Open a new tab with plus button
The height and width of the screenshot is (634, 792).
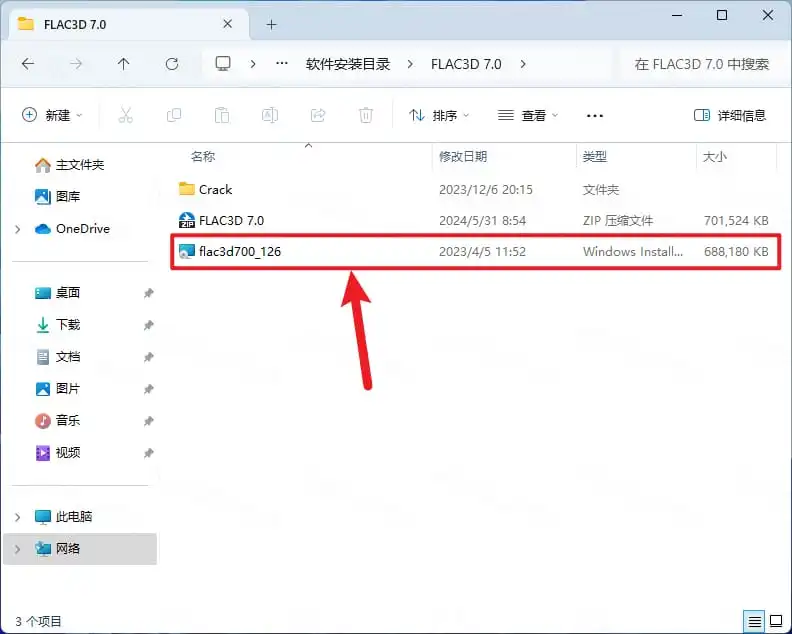click(x=271, y=24)
